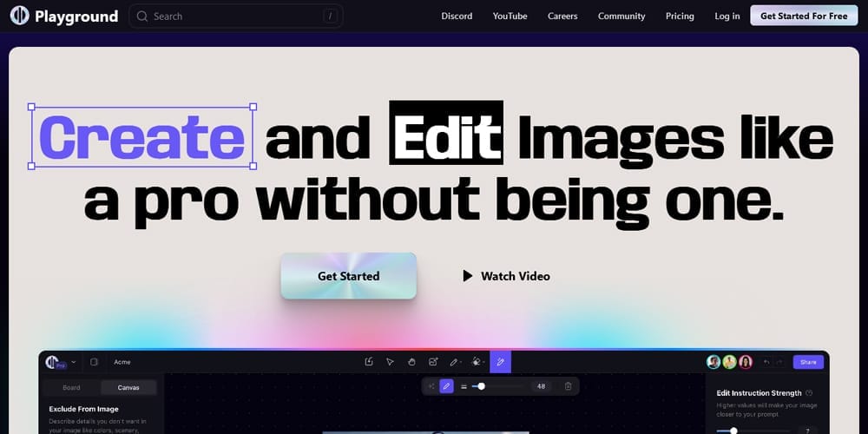
Task: View the Pricing page
Action: click(x=680, y=16)
